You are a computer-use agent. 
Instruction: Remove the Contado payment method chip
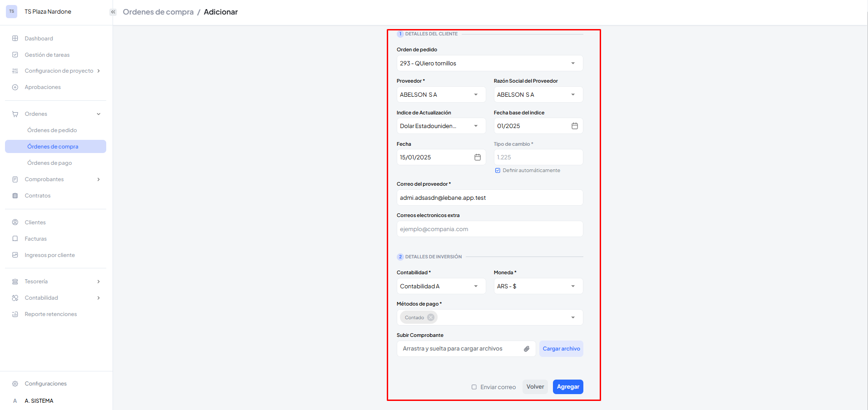(x=431, y=317)
